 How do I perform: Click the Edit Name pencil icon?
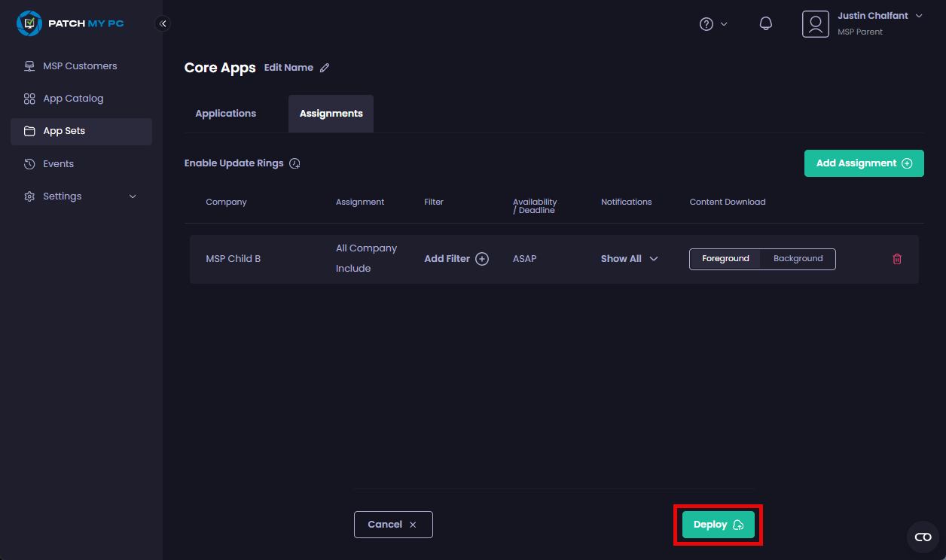click(324, 67)
